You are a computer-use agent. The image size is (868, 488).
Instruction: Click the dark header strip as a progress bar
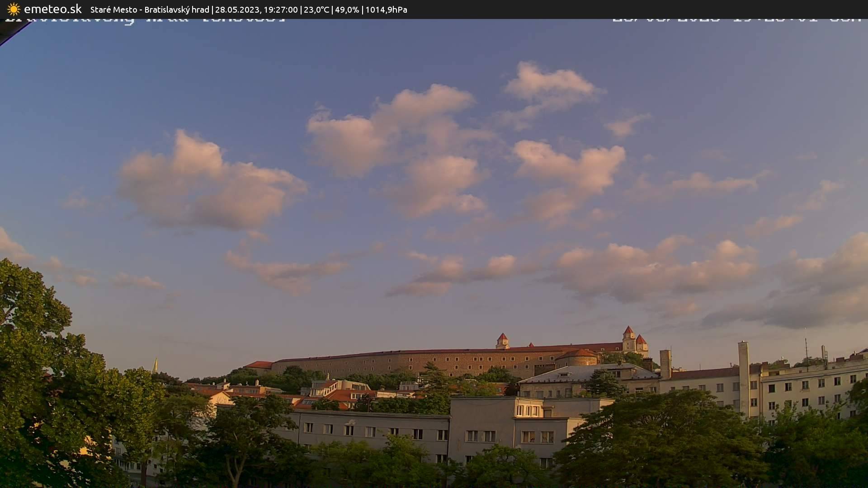tap(434, 9)
